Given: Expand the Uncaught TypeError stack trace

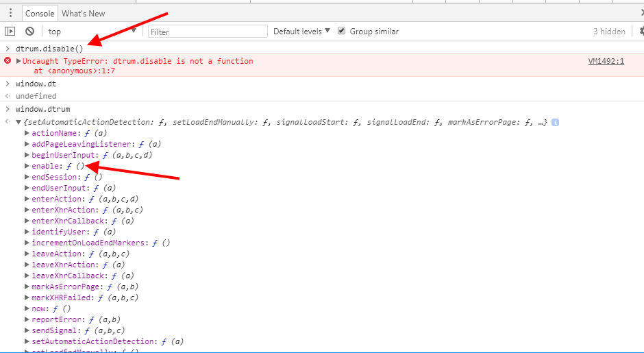Looking at the screenshot, I should 18,61.
